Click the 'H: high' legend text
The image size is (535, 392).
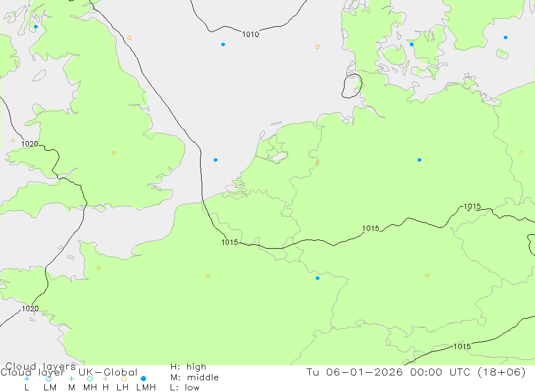(188, 367)
